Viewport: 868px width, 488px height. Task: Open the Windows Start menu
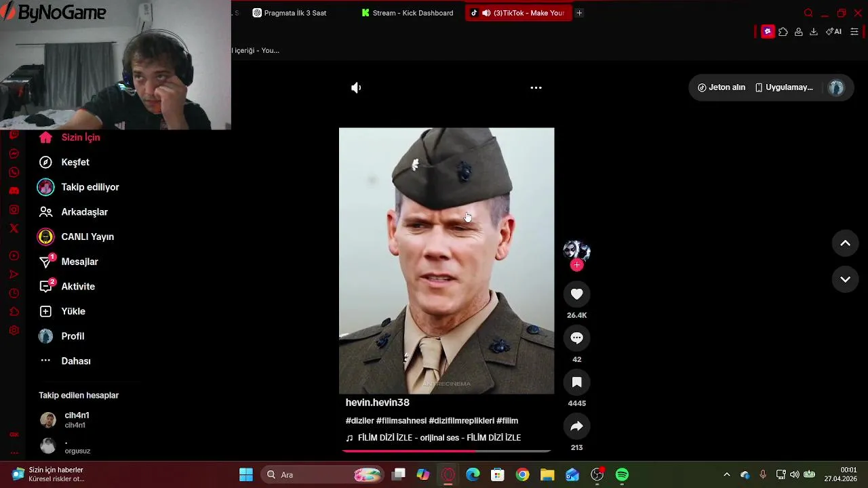point(246,474)
